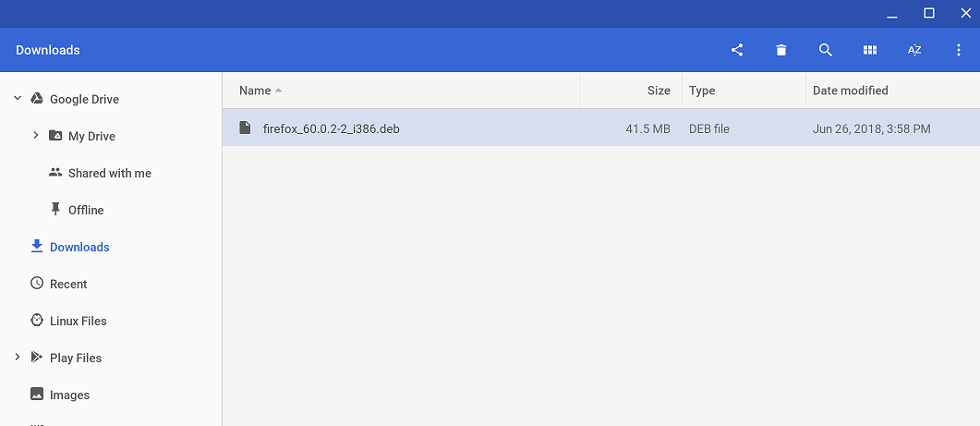Select the firefox_60.0.2-2_i386.deb file
This screenshot has width=980, height=426.
coord(331,128)
